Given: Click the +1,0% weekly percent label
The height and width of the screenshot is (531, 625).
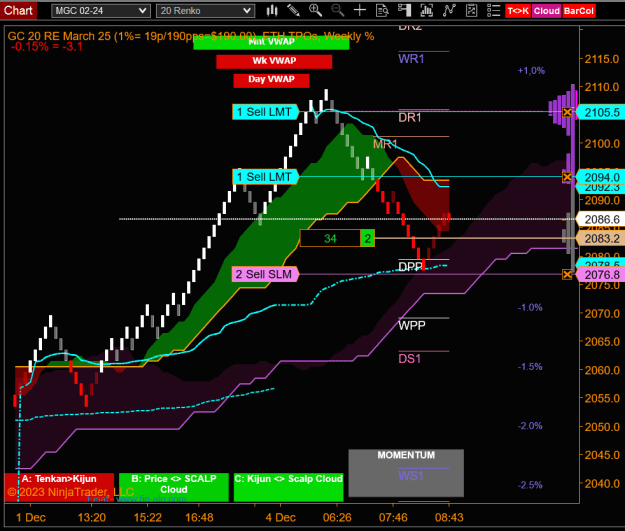Looking at the screenshot, I should pyautogui.click(x=531, y=71).
